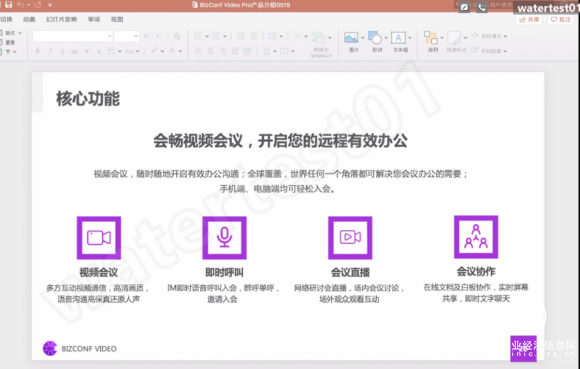Screen dimensions: 580x369
Task: Click the 批注 comments button
Action: click(x=561, y=20)
